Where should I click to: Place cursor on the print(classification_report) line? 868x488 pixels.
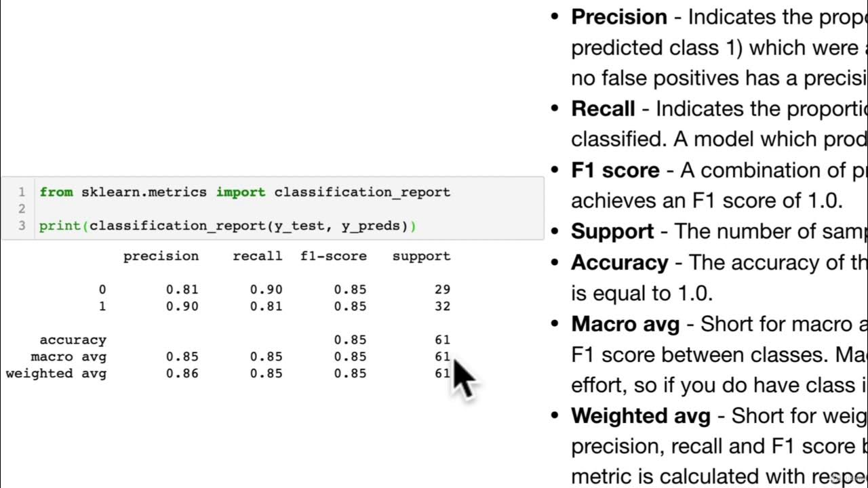(x=227, y=226)
